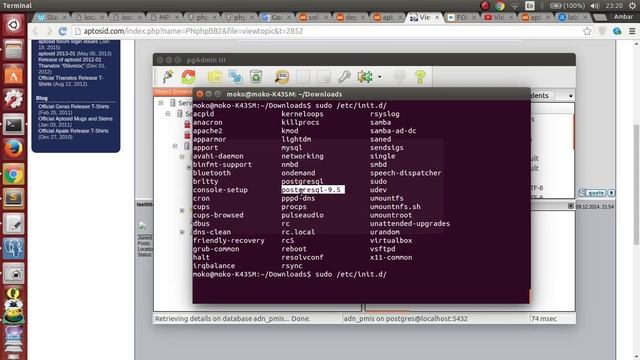Screen dimensions: 640x360
Task: Switch to the YouTube 'Vid' browser tab
Action: point(499,18)
